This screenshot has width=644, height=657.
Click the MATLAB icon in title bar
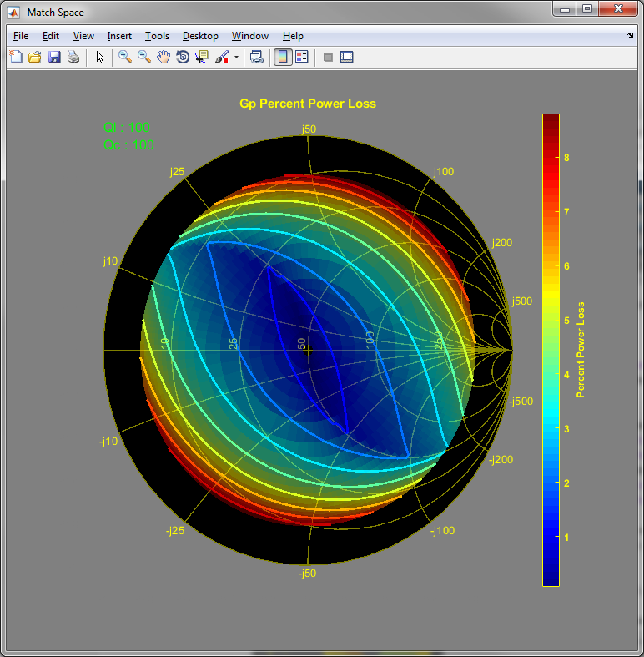tap(13, 13)
